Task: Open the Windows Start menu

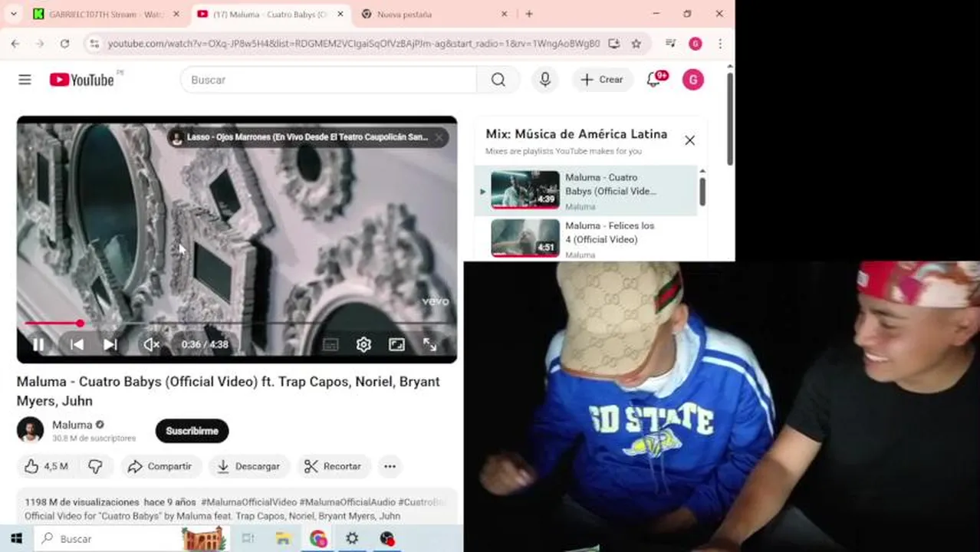Action: click(x=15, y=539)
